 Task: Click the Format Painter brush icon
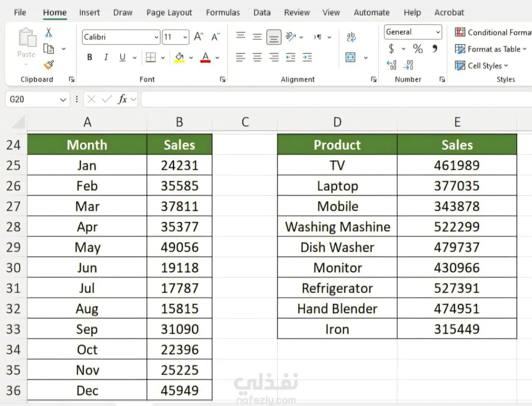pos(49,65)
